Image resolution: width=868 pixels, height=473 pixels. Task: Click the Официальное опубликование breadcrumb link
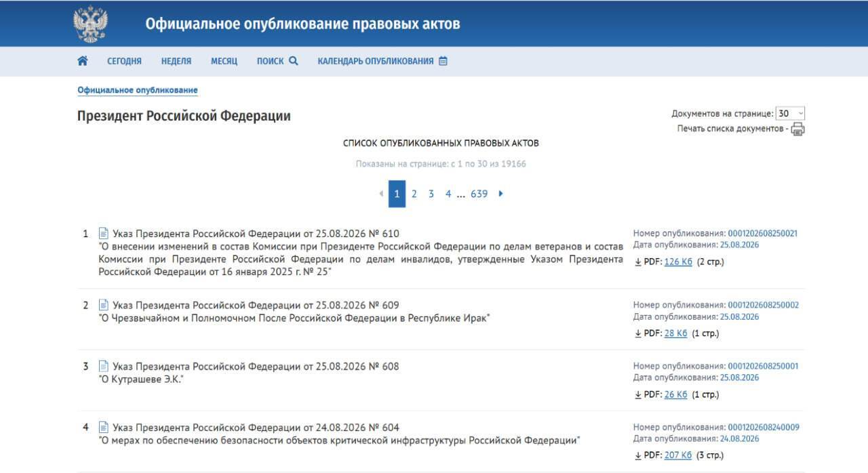138,90
